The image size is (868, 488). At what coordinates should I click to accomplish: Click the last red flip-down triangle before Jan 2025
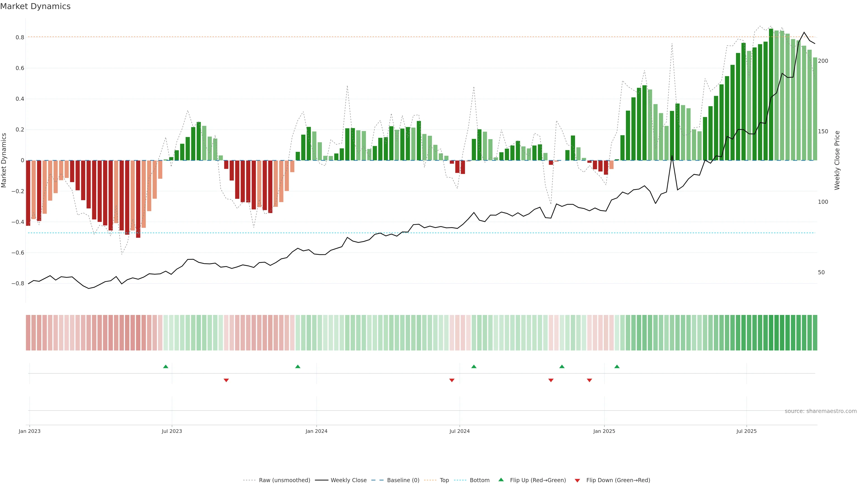pos(589,380)
